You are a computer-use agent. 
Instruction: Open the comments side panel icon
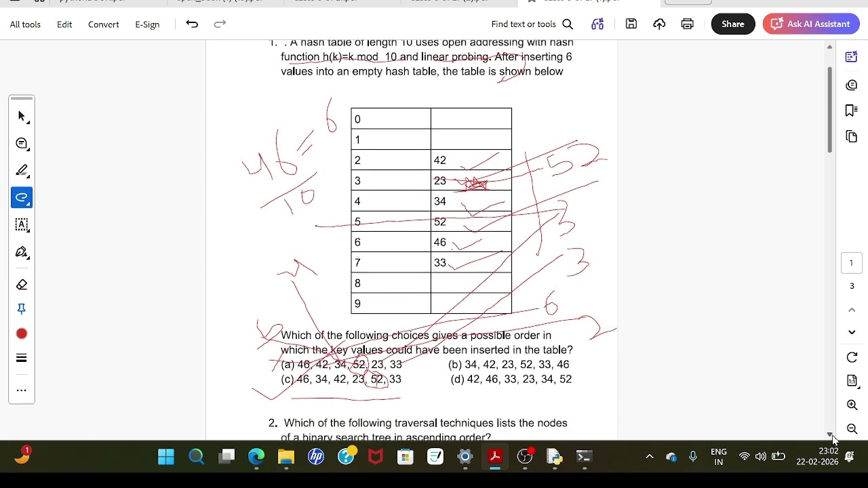852,85
